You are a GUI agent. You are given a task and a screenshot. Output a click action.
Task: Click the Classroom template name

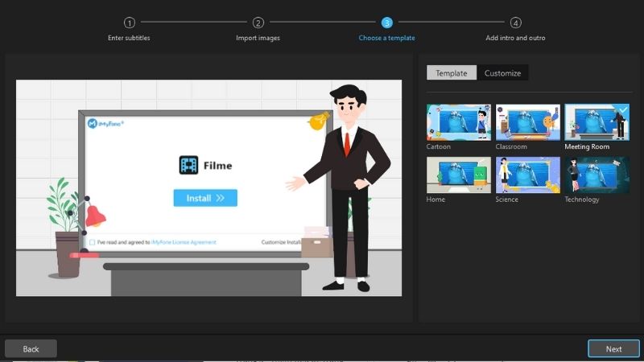(511, 146)
